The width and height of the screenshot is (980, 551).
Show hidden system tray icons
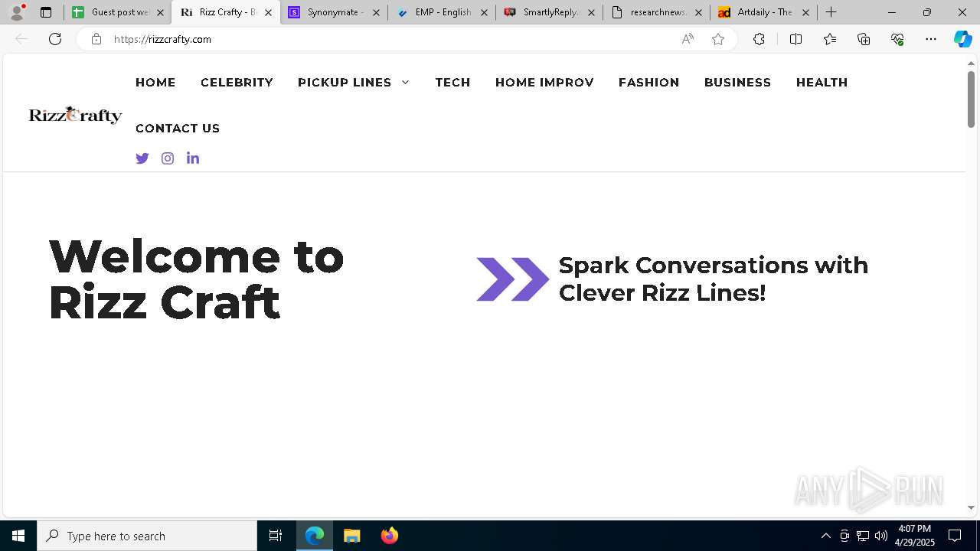click(x=825, y=536)
